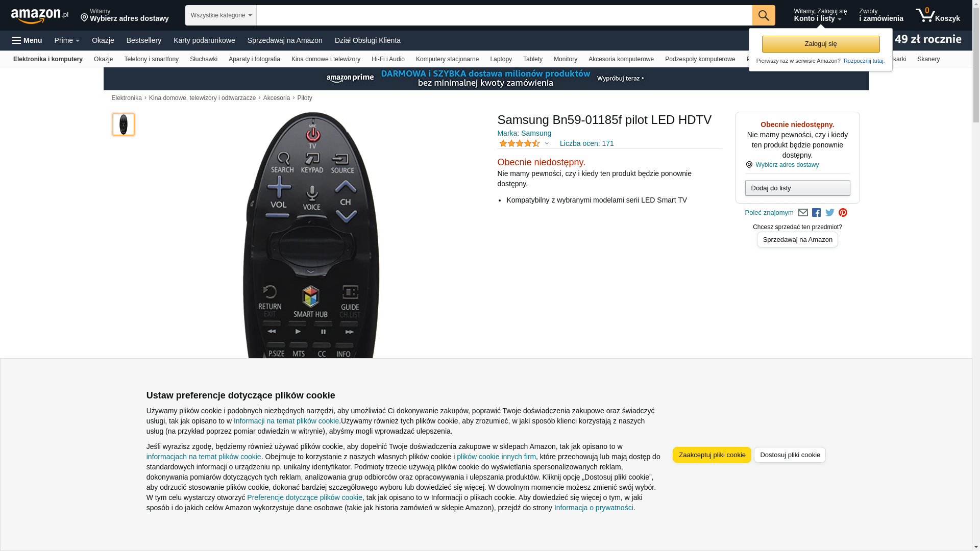Select Kina domowe i telewizory category
980x551 pixels.
(326, 59)
